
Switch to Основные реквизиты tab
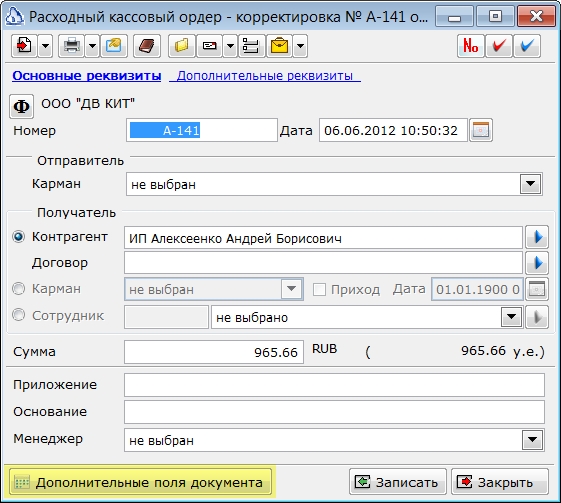(87, 75)
